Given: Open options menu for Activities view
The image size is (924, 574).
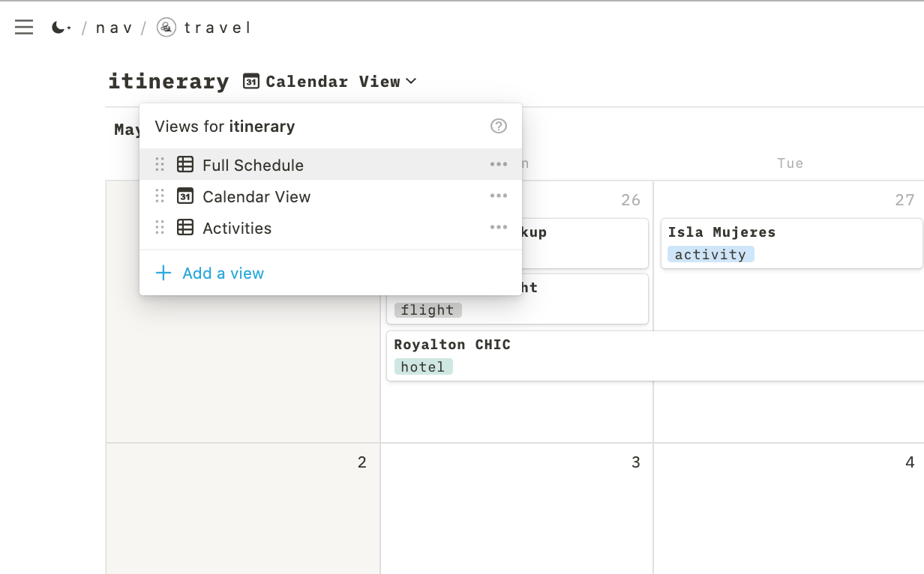Looking at the screenshot, I should [499, 228].
